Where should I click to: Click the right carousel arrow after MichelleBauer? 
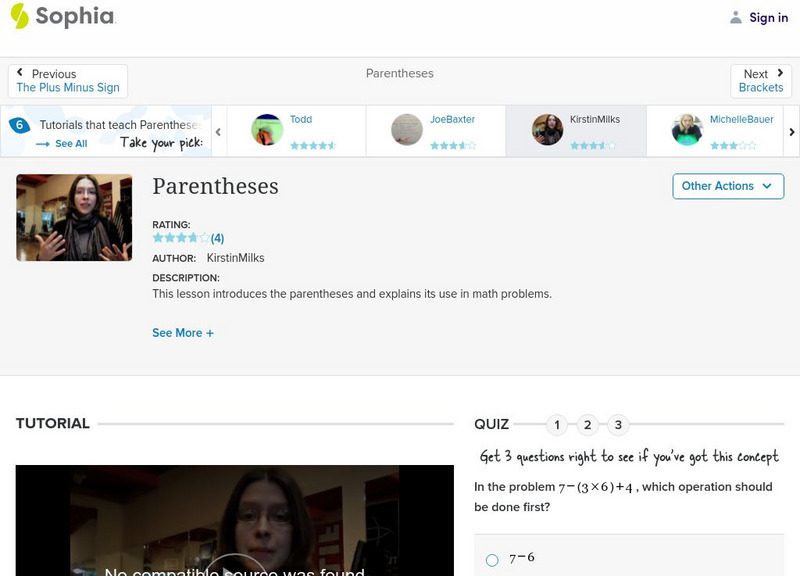tap(792, 132)
